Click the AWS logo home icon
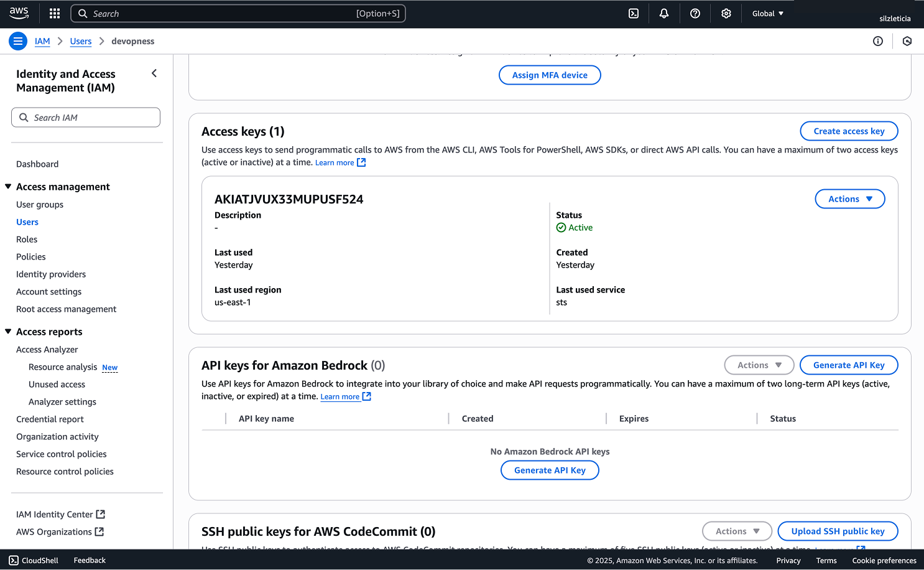The height and width of the screenshot is (570, 924). coord(19,13)
